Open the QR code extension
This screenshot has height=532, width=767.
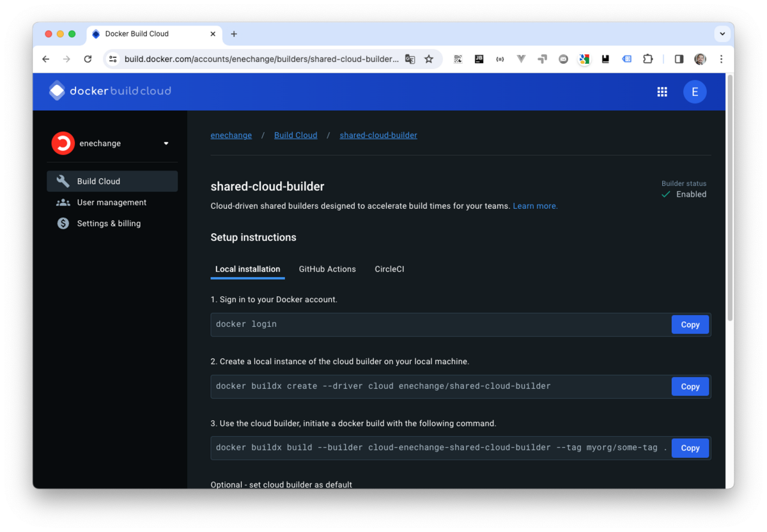coord(458,59)
